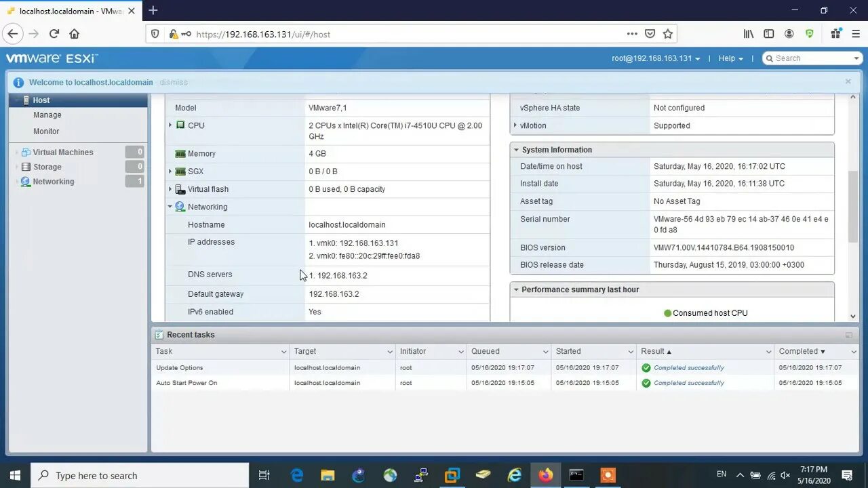Click the Virtual Machines icon in navigator
Image resolution: width=868 pixels, height=488 pixels.
coord(26,152)
